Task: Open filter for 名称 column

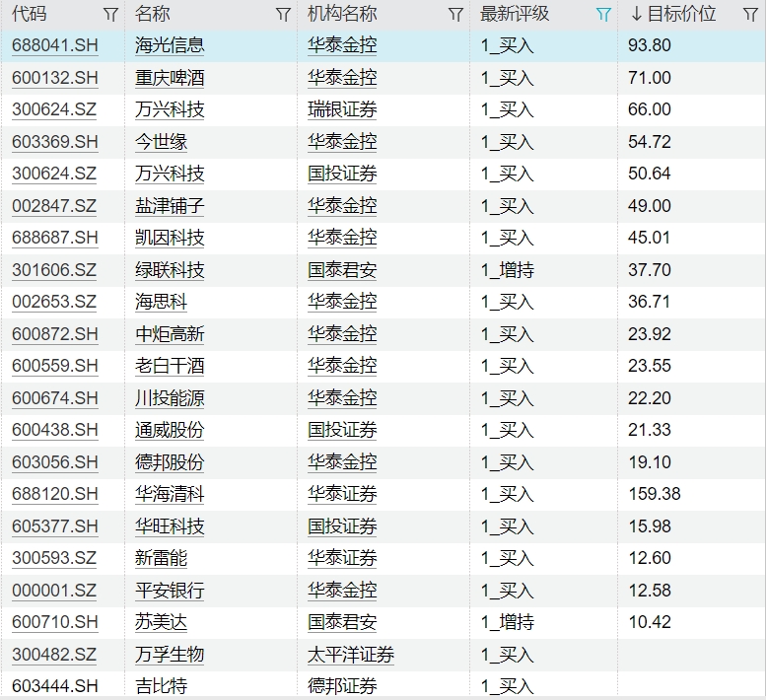Action: click(283, 15)
